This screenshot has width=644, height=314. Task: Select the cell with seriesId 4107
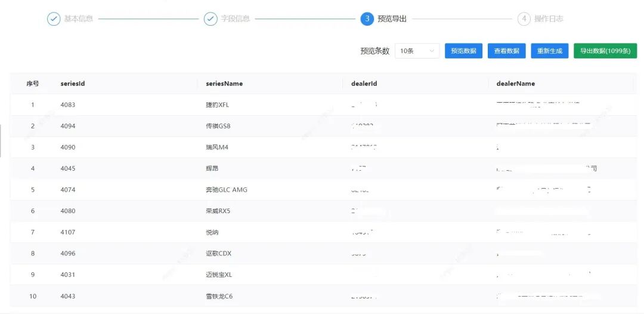pyautogui.click(x=68, y=232)
